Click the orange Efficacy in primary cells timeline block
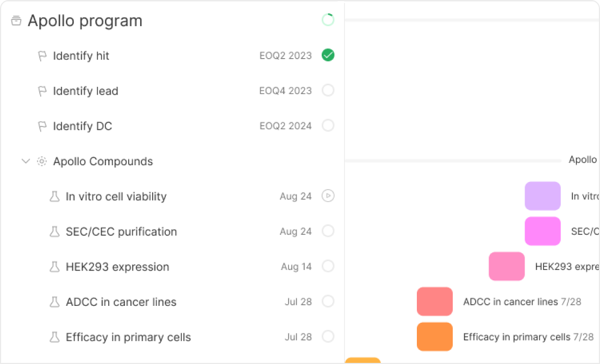Image resolution: width=600 pixels, height=364 pixels. pos(435,336)
